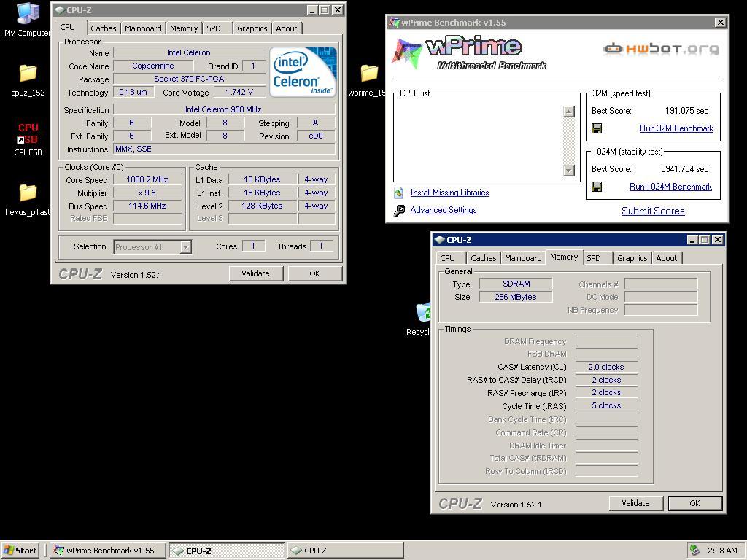This screenshot has width=747, height=560.
Task: Open the My Computer desktop icon
Action: (x=28, y=13)
